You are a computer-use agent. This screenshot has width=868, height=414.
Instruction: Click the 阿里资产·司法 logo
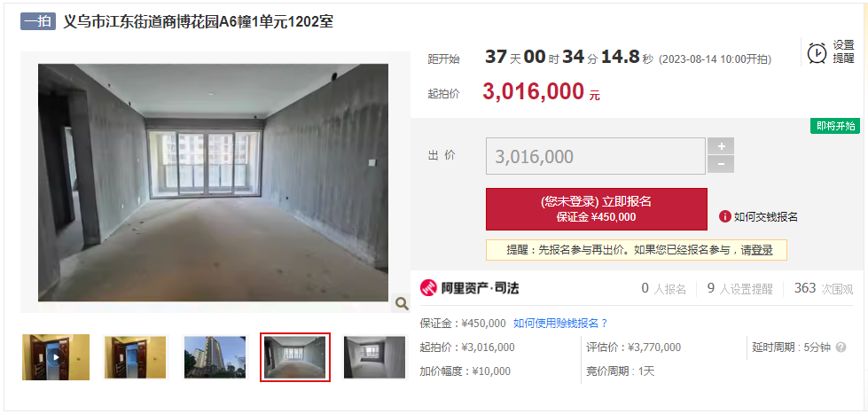[469, 288]
